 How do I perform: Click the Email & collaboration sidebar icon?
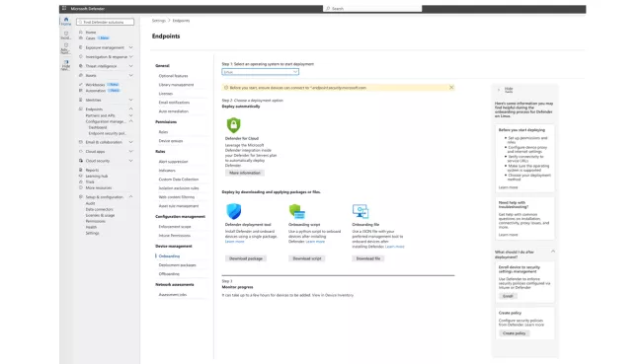(x=81, y=142)
